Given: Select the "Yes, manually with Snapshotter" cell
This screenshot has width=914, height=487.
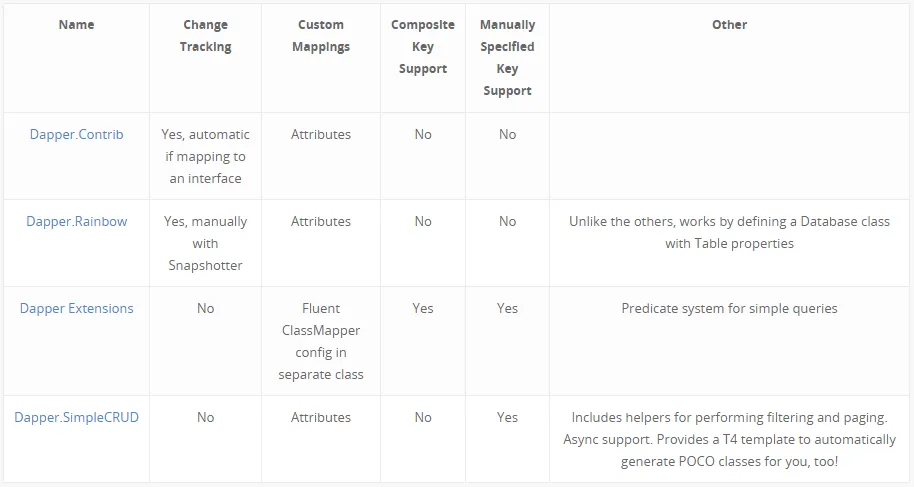Looking at the screenshot, I should point(205,243).
